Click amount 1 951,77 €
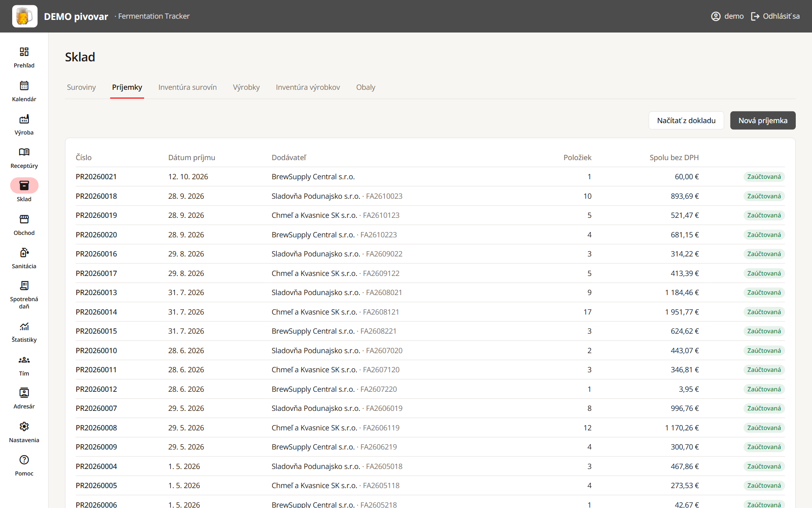Screen dimensions: 812x508 pos(682,312)
